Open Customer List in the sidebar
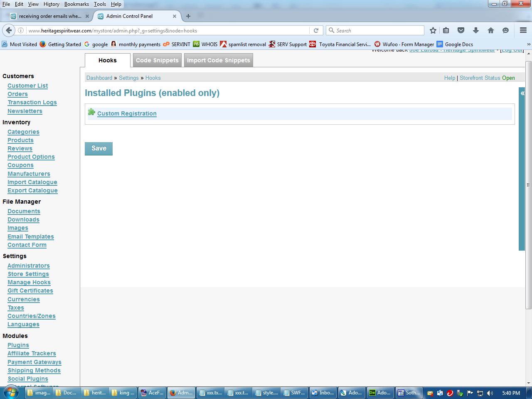 point(28,86)
